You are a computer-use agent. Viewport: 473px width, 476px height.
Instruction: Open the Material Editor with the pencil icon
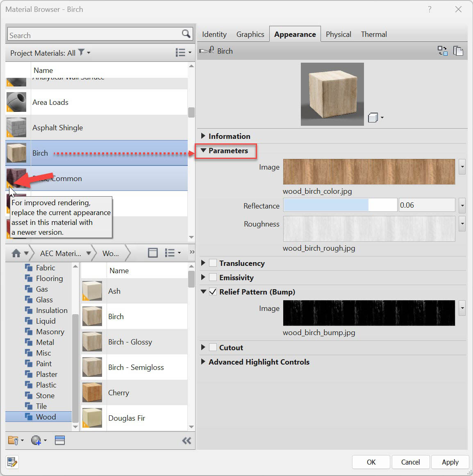click(12, 462)
